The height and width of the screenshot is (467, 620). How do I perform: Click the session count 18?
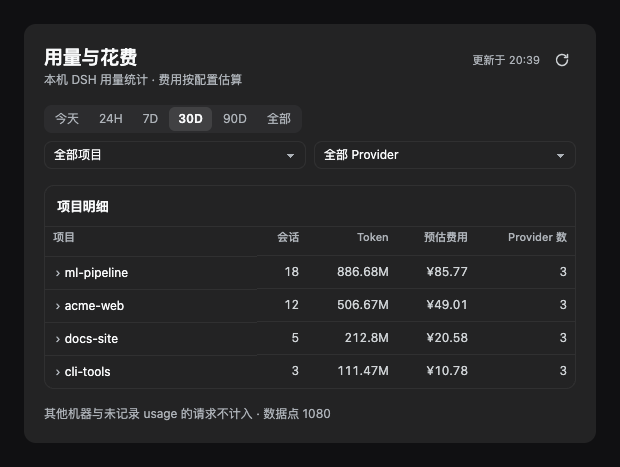coord(292,272)
